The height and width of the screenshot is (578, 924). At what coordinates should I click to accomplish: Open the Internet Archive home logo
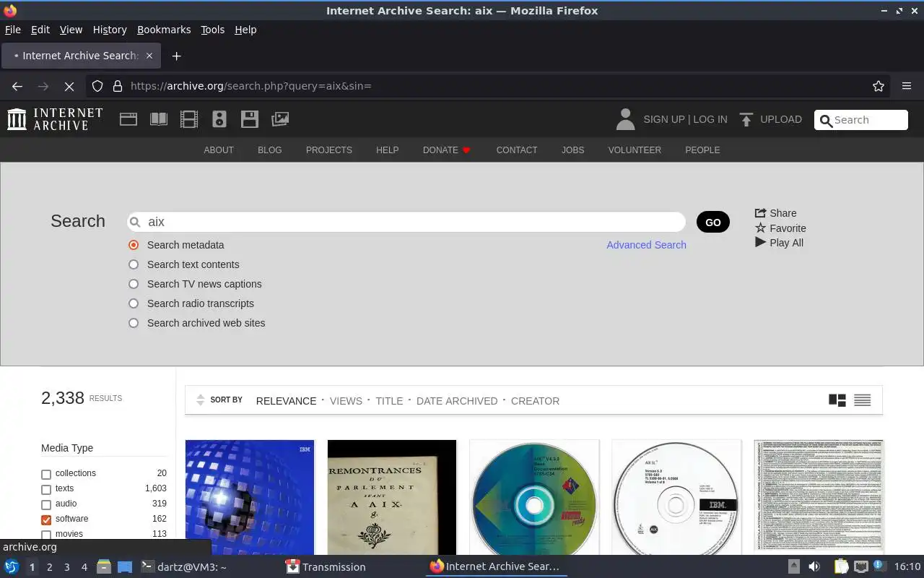click(x=55, y=119)
